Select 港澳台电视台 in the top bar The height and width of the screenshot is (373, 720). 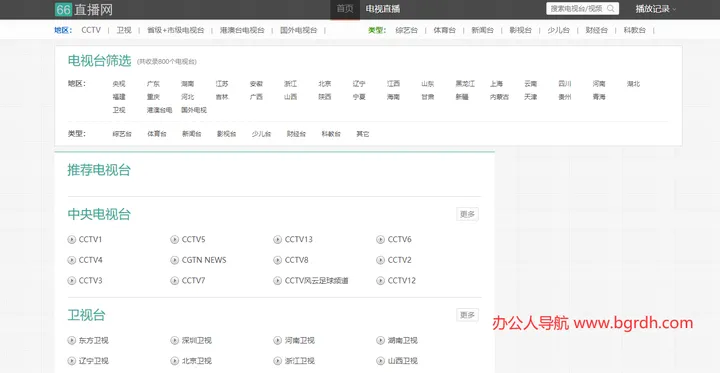coord(242,30)
